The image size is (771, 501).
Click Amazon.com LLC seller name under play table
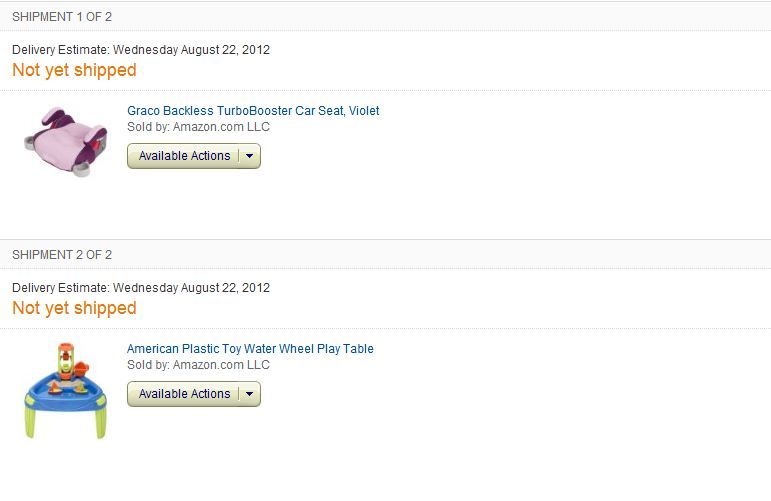click(221, 365)
